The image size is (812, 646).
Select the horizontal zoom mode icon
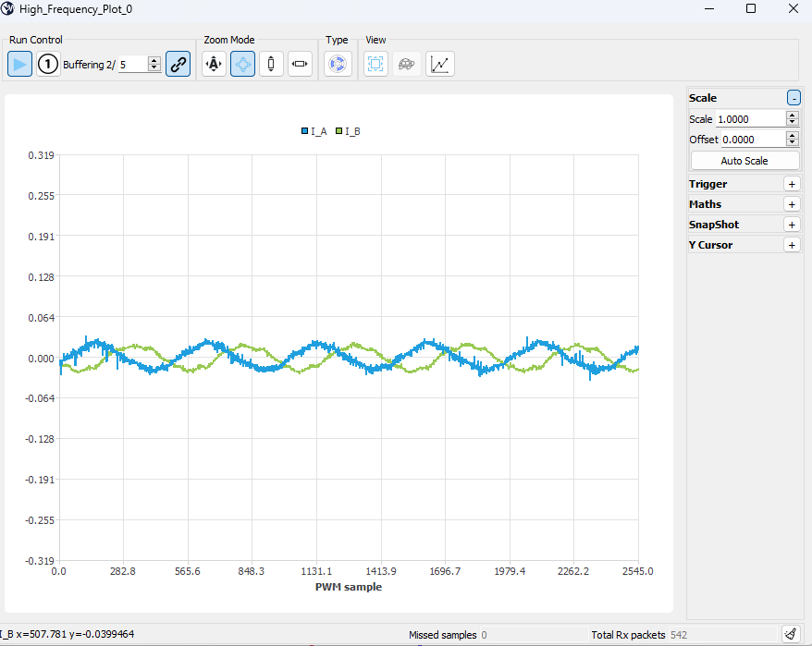tap(300, 65)
